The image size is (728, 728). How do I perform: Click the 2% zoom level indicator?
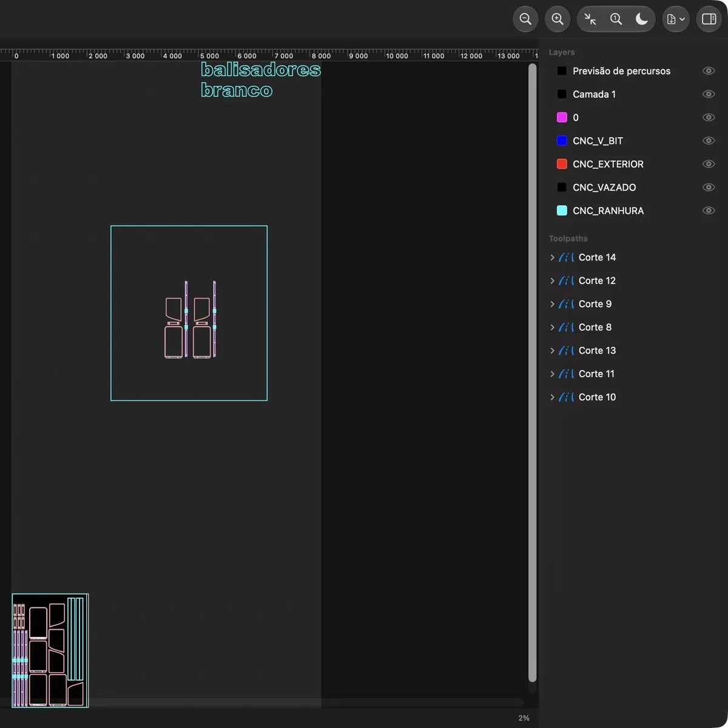(x=524, y=718)
